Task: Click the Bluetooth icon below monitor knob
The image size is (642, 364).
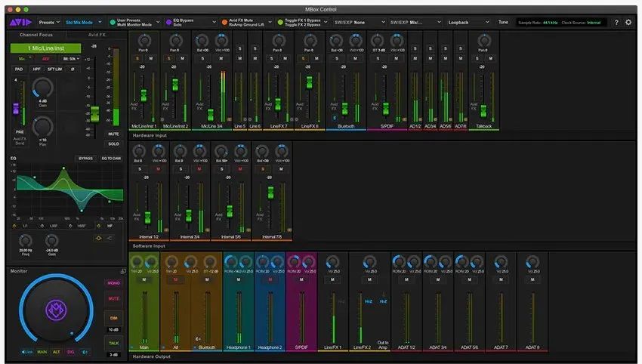Action: point(85,352)
